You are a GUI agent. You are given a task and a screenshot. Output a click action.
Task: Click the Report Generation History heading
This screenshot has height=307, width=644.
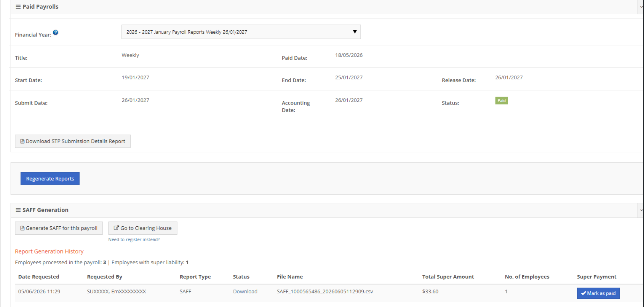pos(49,252)
